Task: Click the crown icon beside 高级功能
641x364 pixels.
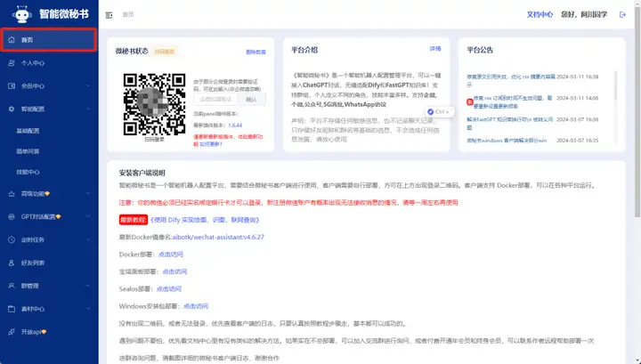Action: coord(12,194)
